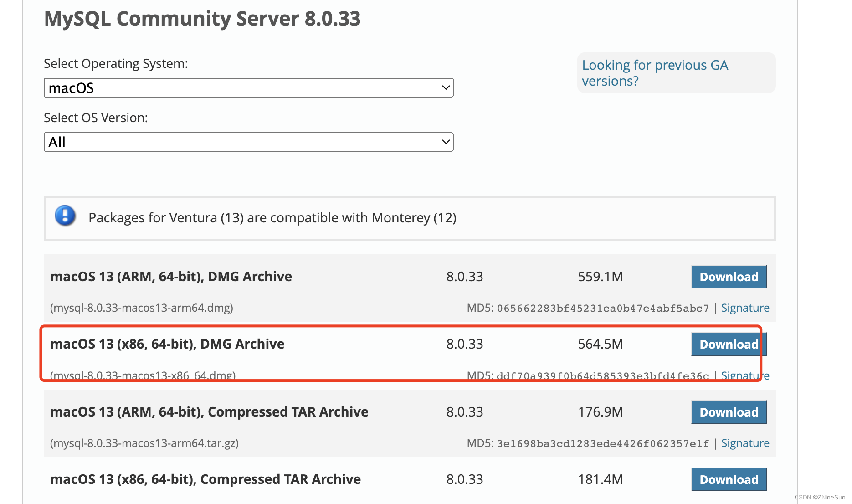Click version 8.0.33 in x86 TAR row
The width and height of the screenshot is (852, 504).
tap(465, 479)
